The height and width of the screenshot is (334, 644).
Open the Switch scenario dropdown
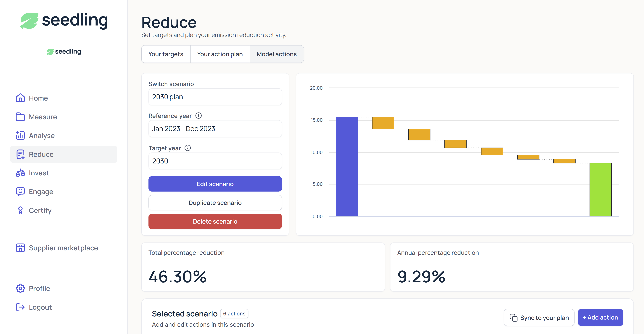tap(215, 97)
